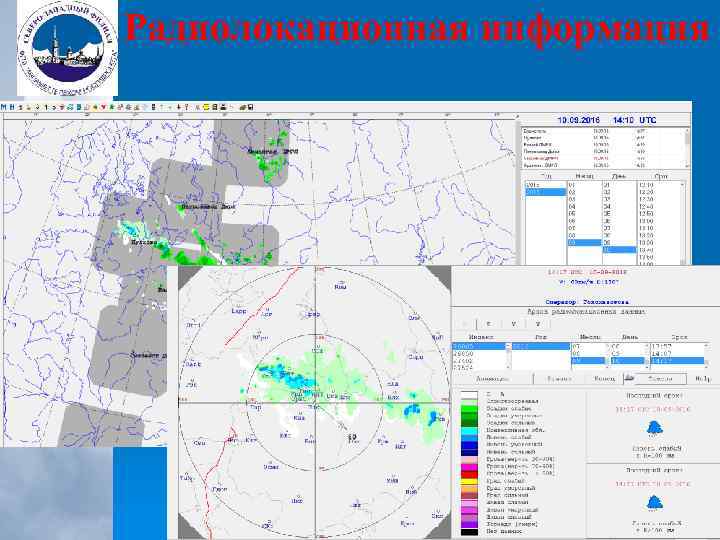Click the cyan legend color swatch
The width and height of the screenshot is (720, 540).
[x=469, y=431]
